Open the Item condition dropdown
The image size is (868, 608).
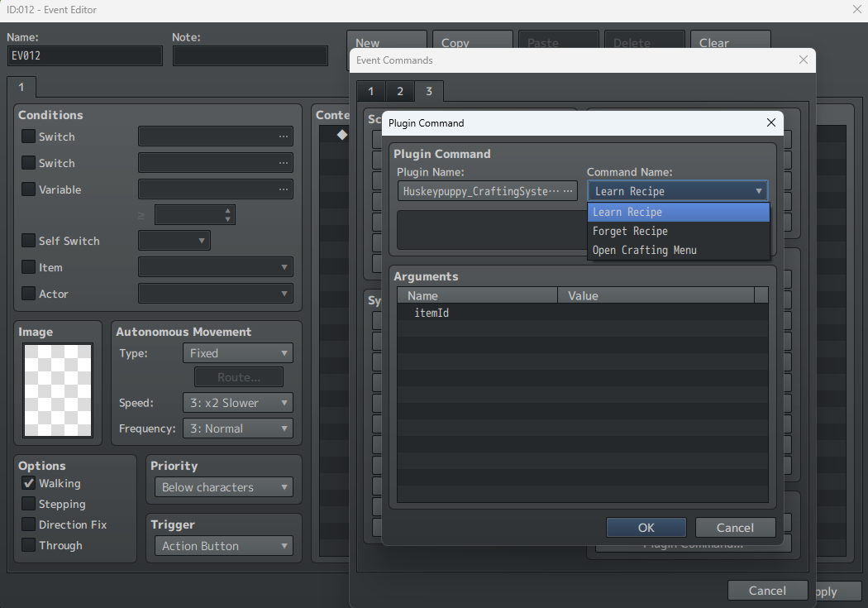215,267
